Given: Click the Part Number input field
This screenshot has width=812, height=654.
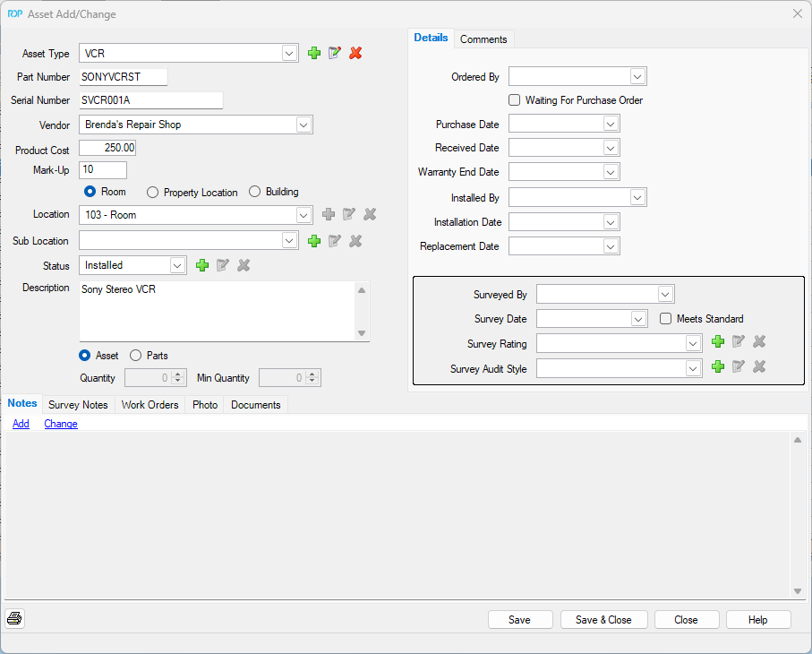Looking at the screenshot, I should tap(124, 77).
